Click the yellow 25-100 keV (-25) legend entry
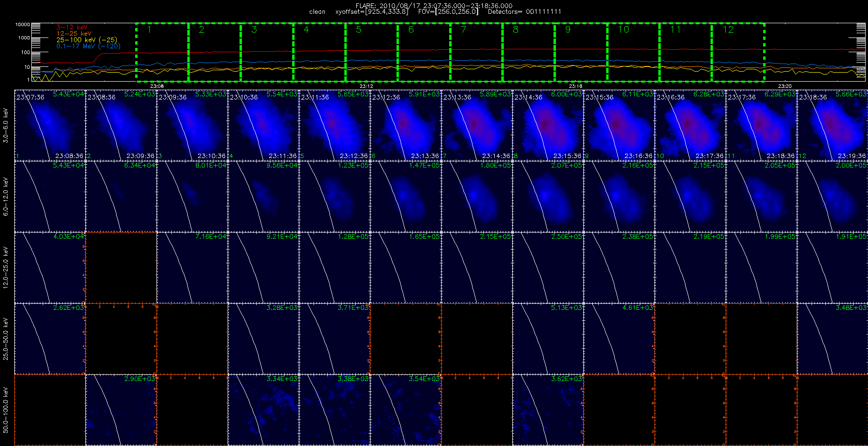The width and height of the screenshot is (868, 446). (86, 40)
